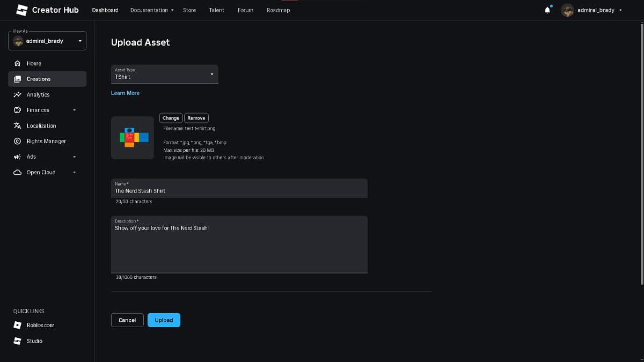This screenshot has width=644, height=362.
Task: Select the Home sidebar icon
Action: (x=18, y=63)
